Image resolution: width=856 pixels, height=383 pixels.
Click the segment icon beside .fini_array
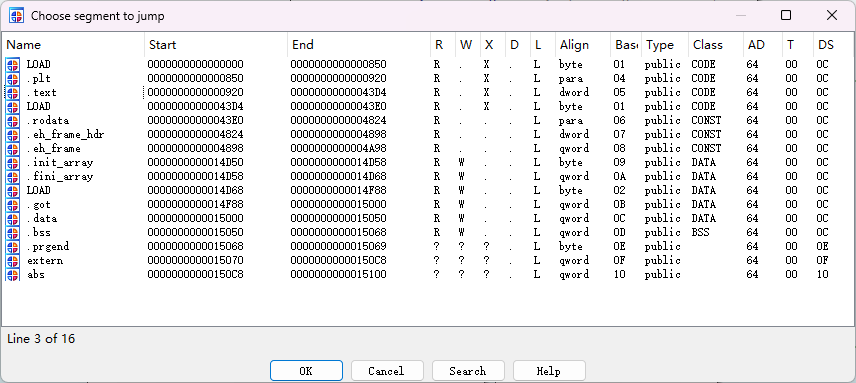(x=13, y=177)
